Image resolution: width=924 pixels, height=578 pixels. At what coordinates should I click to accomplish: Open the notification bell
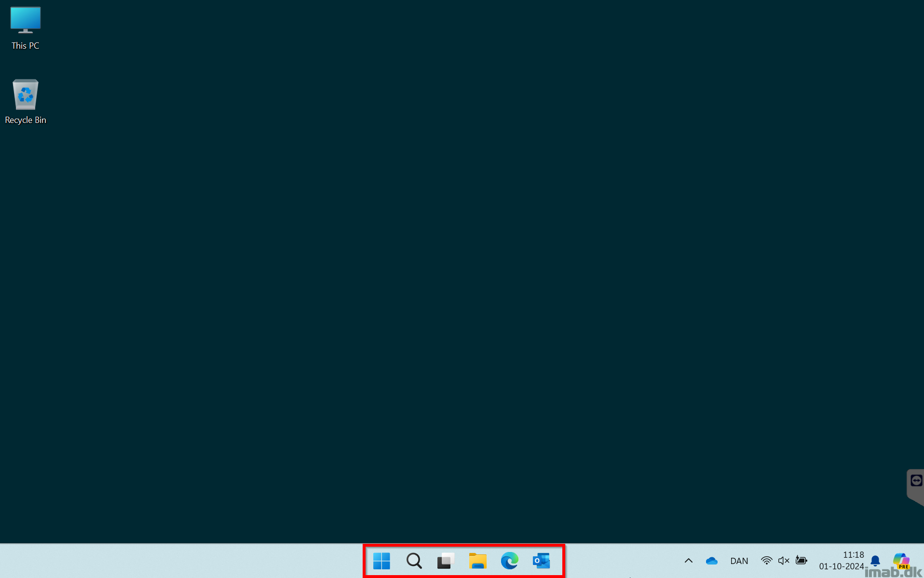(x=875, y=561)
